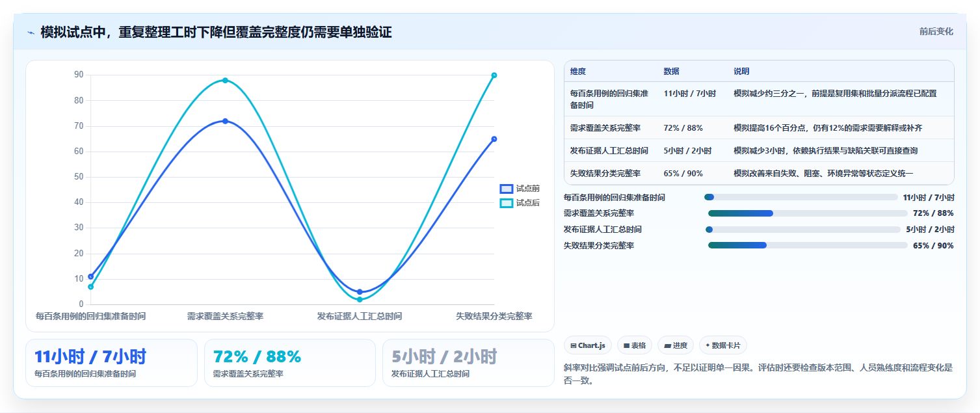Click the 试点前 point at 11 on 每百条用例的回归集准备时间
Screen dimensions: 980x413
[x=91, y=276]
